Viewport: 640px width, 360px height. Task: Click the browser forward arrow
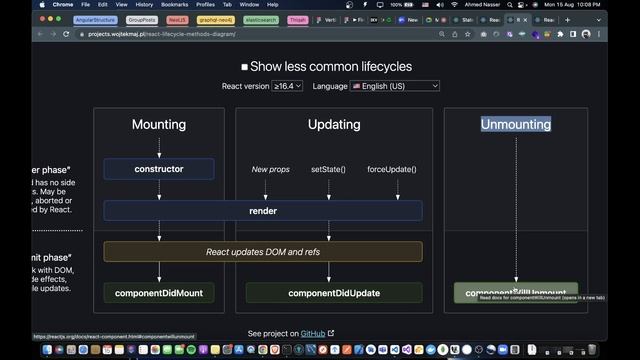point(53,34)
